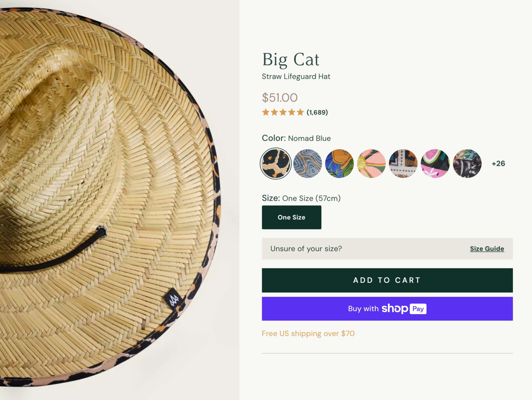
Task: Click the Add to Cart button
Action: 387,280
